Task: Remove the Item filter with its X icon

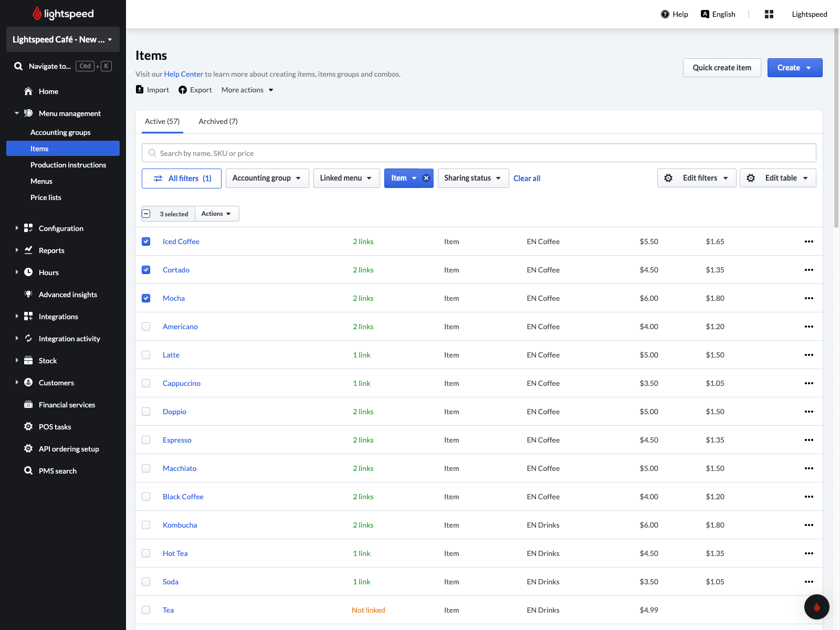Action: click(426, 178)
